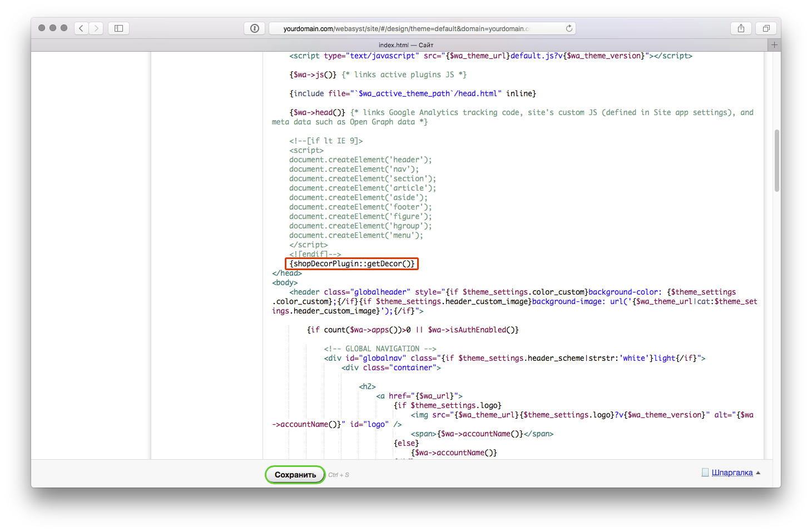Save the template with Сохранить button

295,475
